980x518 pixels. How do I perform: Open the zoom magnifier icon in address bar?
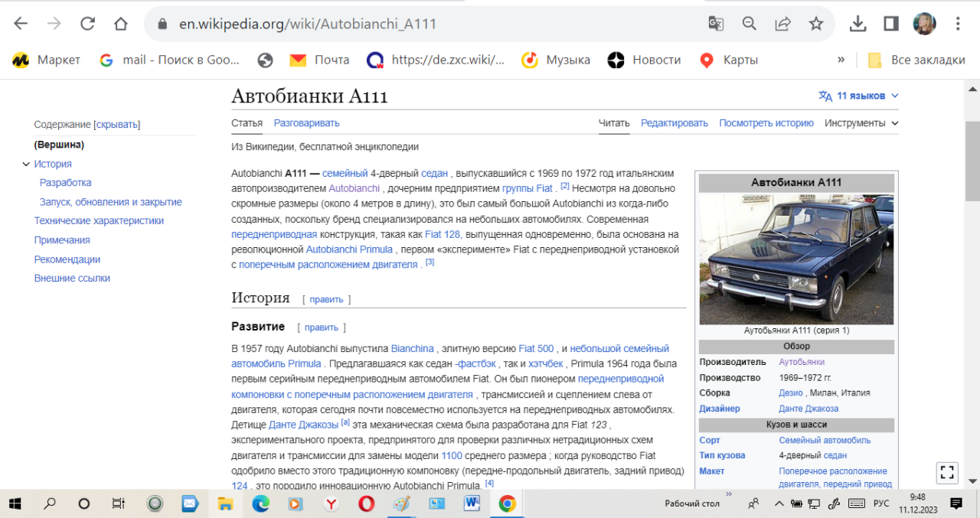(x=750, y=24)
